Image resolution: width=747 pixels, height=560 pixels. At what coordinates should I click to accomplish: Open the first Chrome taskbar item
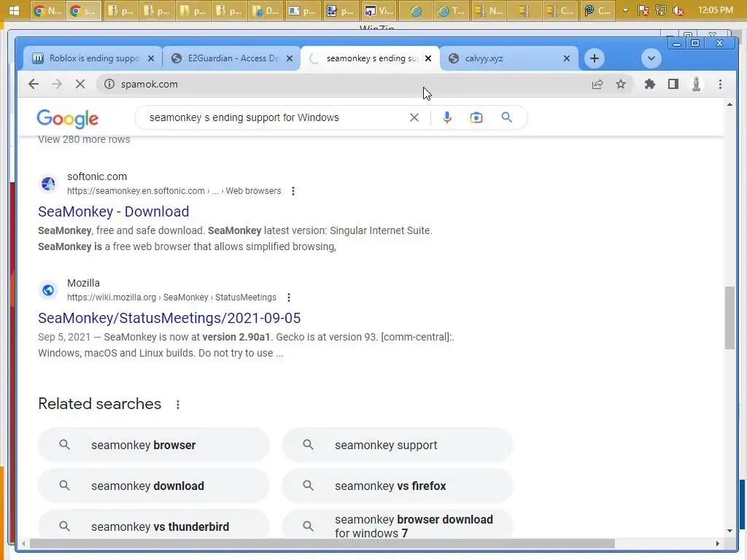click(x=47, y=10)
